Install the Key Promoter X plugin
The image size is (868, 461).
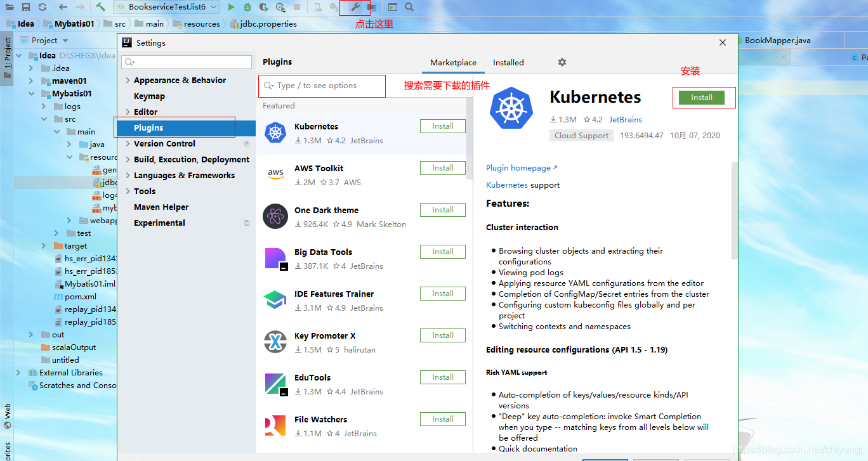(443, 335)
